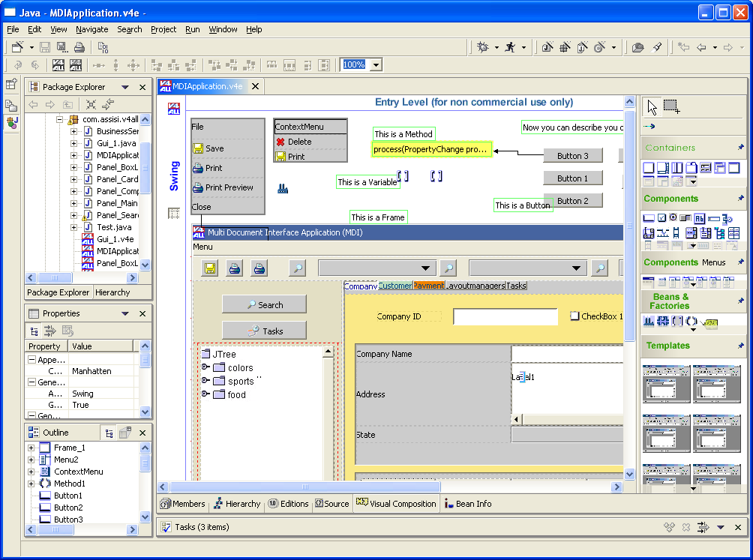Toggle the CheckBox 1 checkbox
This screenshot has width=753, height=560.
tap(574, 316)
